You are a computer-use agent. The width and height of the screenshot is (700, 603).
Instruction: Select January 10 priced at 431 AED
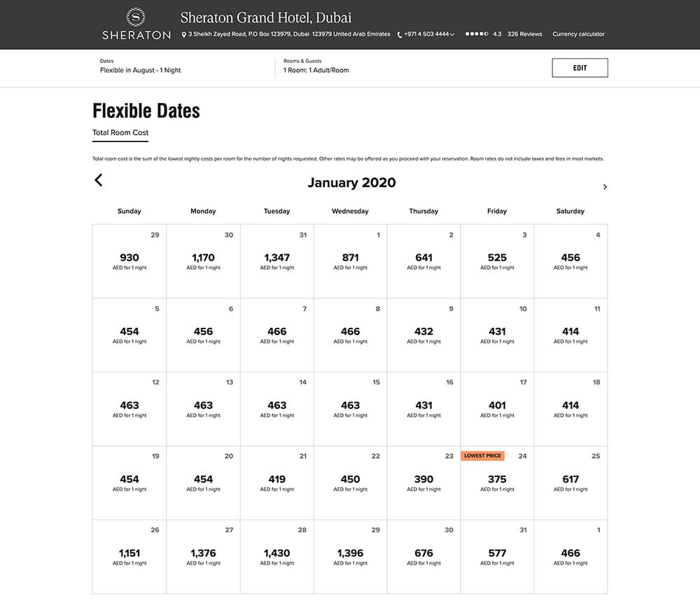(x=496, y=335)
